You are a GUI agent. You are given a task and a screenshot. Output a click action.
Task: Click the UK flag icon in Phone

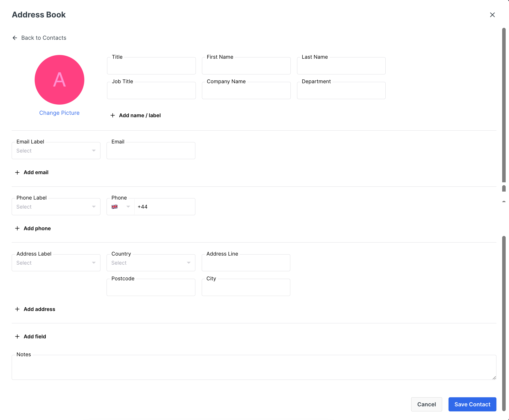[114, 207]
